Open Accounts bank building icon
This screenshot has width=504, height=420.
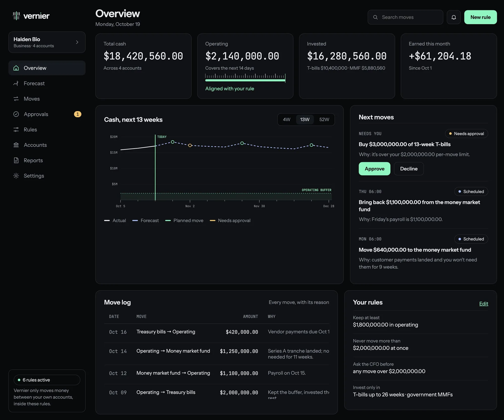pos(16,145)
